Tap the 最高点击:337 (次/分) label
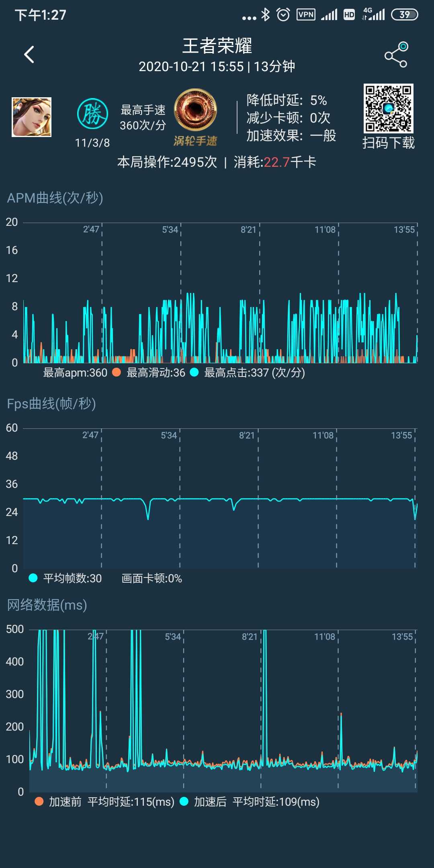Image resolution: width=434 pixels, height=868 pixels. (255, 373)
